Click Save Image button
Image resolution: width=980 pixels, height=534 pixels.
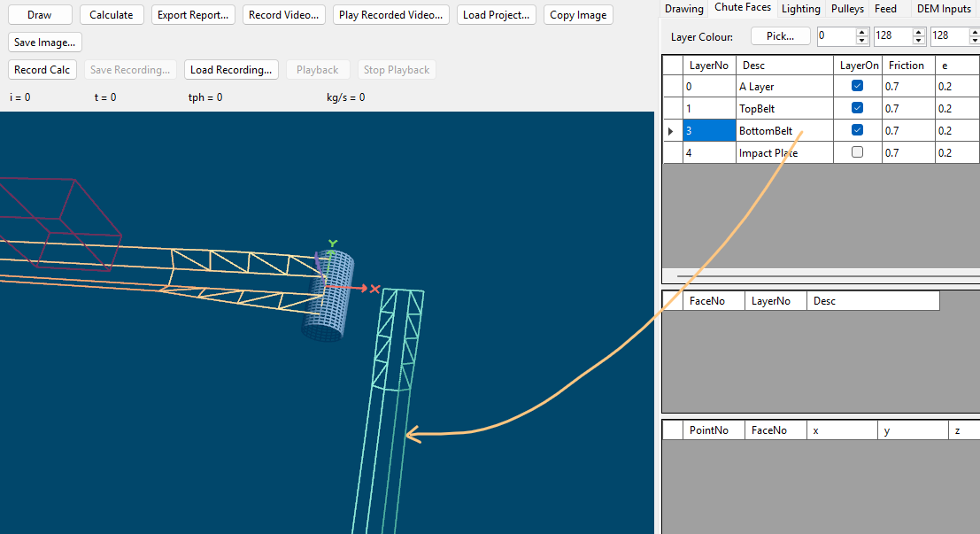coord(45,43)
